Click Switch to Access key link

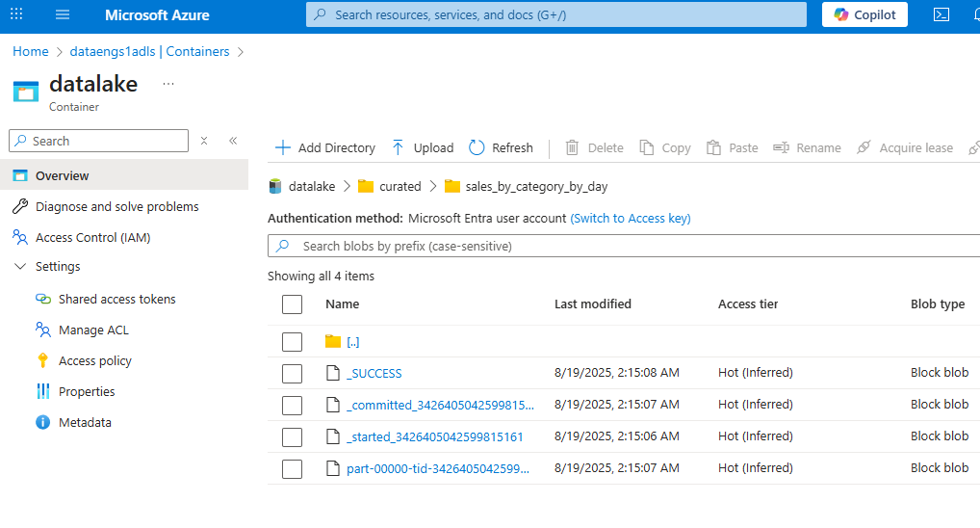click(x=630, y=219)
